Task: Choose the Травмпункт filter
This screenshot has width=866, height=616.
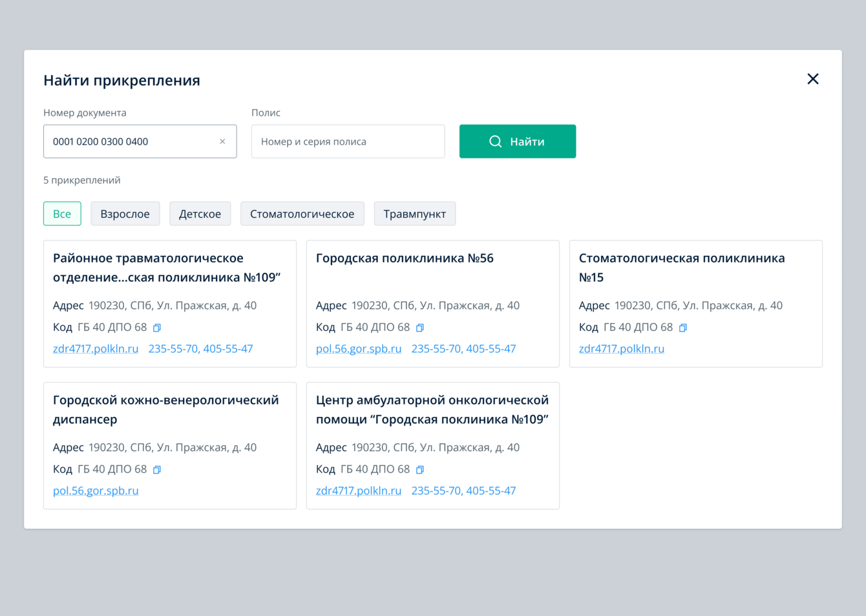Action: pos(414,214)
